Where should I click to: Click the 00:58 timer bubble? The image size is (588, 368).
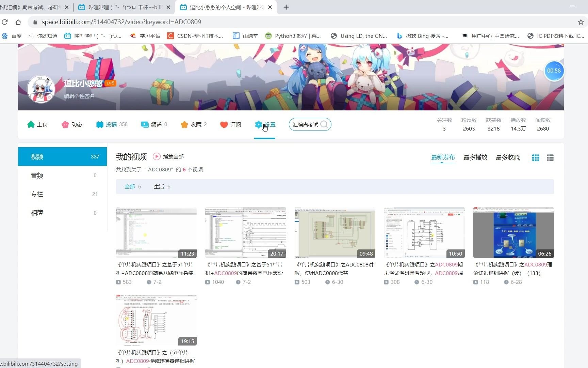pos(554,71)
